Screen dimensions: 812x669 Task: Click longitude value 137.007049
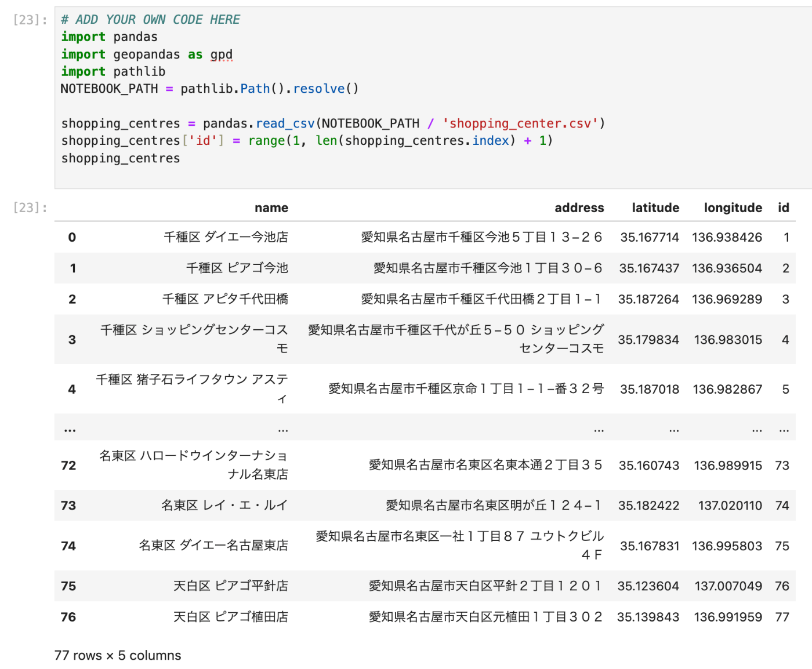[x=728, y=586]
